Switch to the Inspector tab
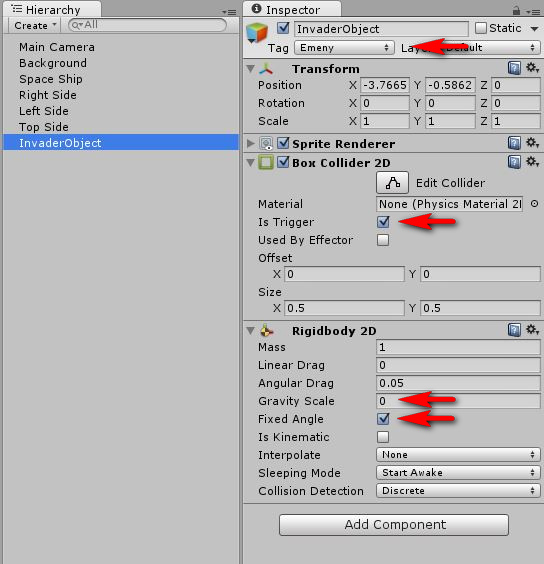This screenshot has height=564, width=544. [x=292, y=10]
